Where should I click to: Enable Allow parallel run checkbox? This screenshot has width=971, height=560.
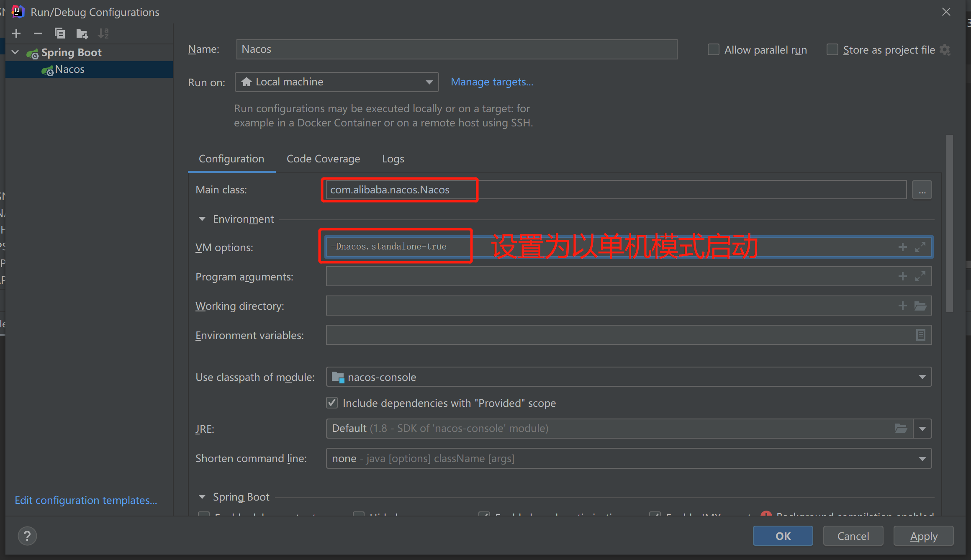714,50
